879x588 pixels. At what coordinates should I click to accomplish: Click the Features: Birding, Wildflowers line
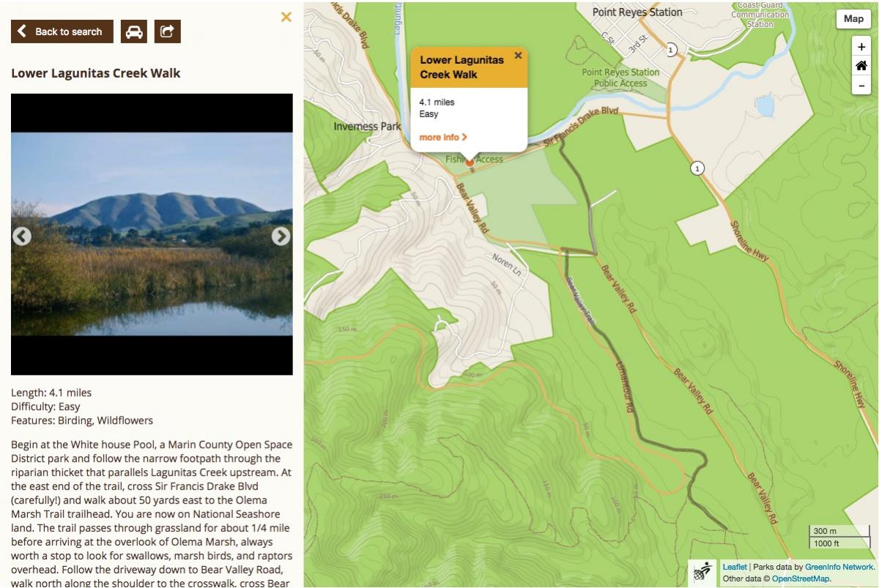coord(82,420)
